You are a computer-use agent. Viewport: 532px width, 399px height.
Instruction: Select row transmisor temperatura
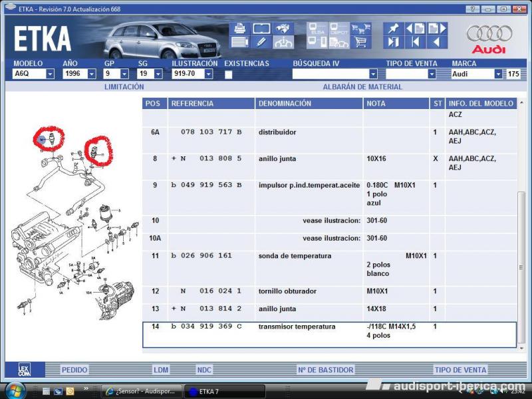coord(329,335)
